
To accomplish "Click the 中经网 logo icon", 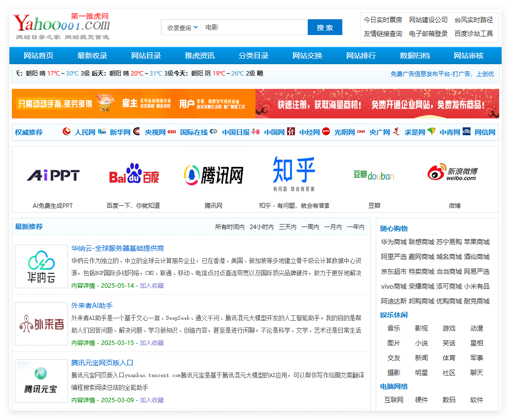I will (291, 131).
